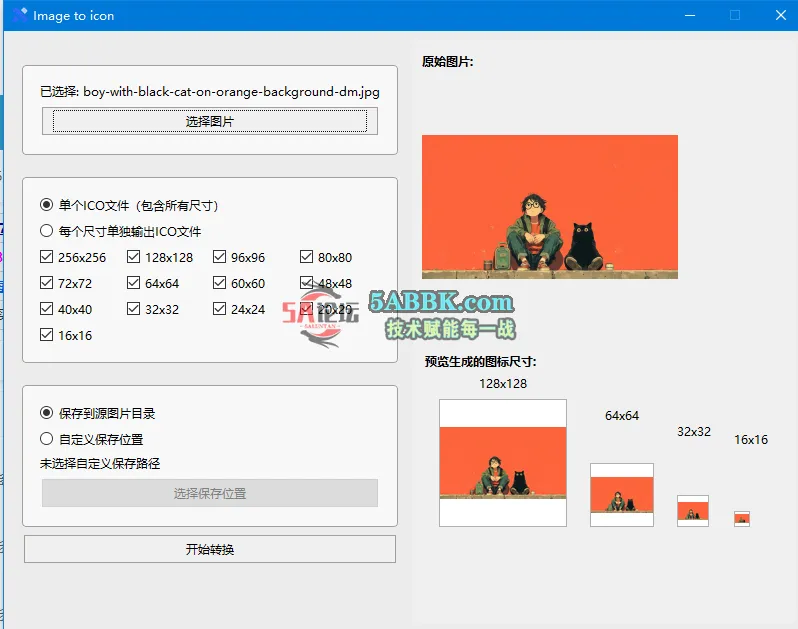Toggle the 48x48 size checkbox
This screenshot has width=798, height=629.
pyautogui.click(x=306, y=282)
